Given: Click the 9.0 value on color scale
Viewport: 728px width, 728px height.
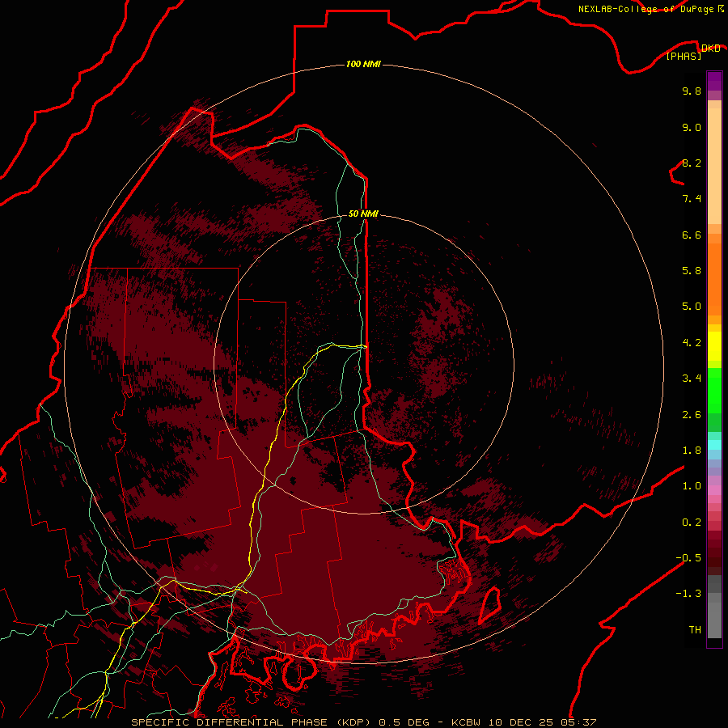Looking at the screenshot, I should pos(692,127).
